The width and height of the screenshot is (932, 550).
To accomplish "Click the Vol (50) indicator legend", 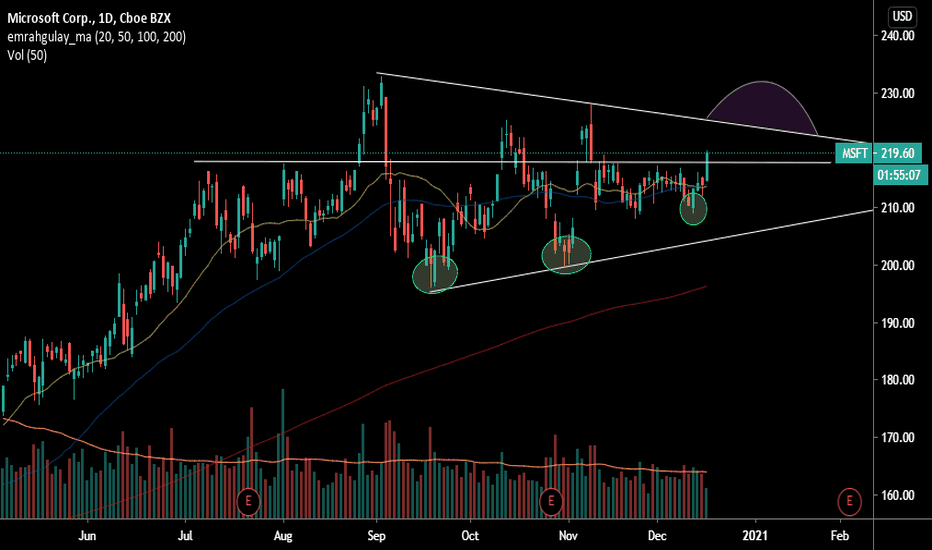I will 27,55.
